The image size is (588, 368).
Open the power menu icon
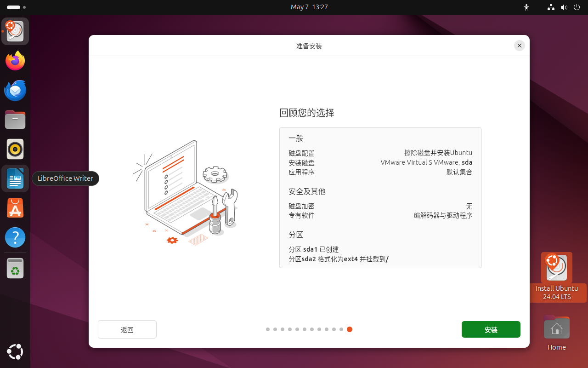tap(577, 7)
